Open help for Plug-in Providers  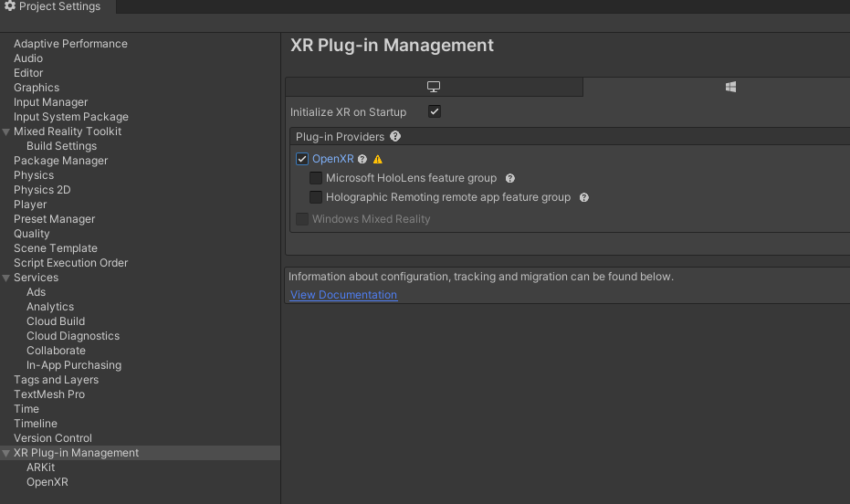(x=395, y=136)
